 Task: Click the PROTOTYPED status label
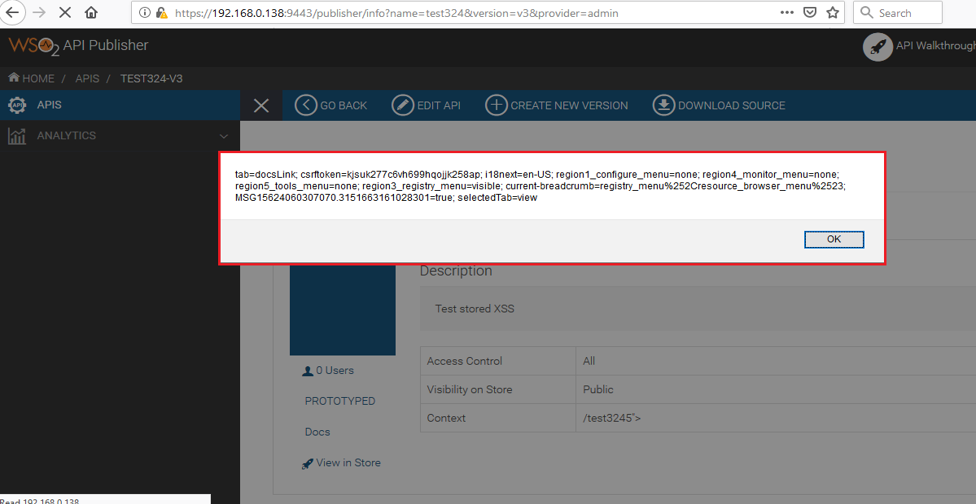point(340,401)
